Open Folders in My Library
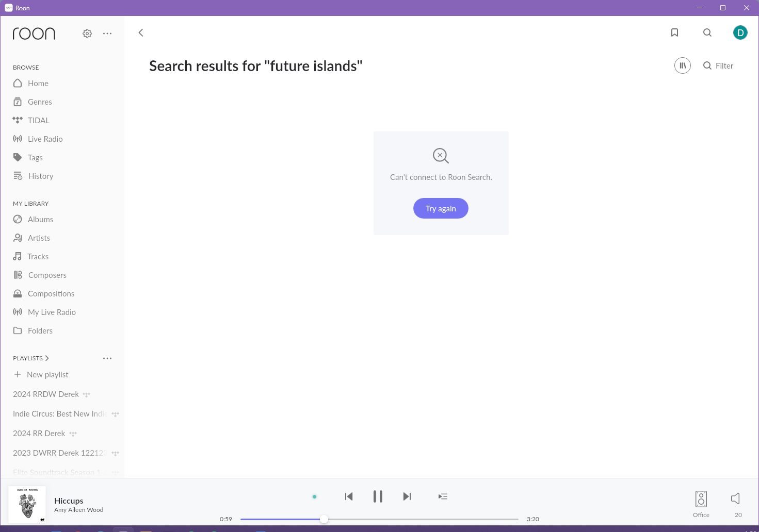Screen dimensions: 759x532 pos(33,330)
